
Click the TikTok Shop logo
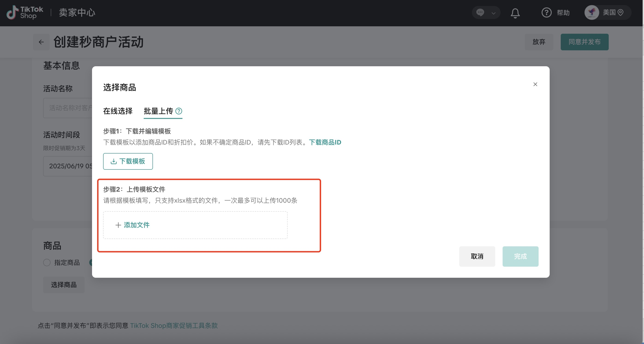click(25, 12)
